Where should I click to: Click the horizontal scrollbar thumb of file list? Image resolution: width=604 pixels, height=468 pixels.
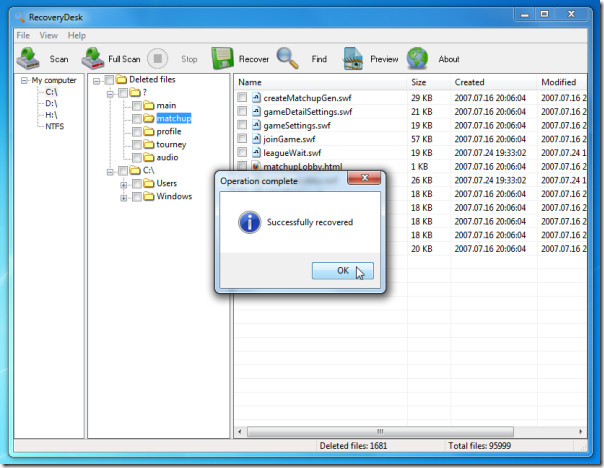[380, 431]
